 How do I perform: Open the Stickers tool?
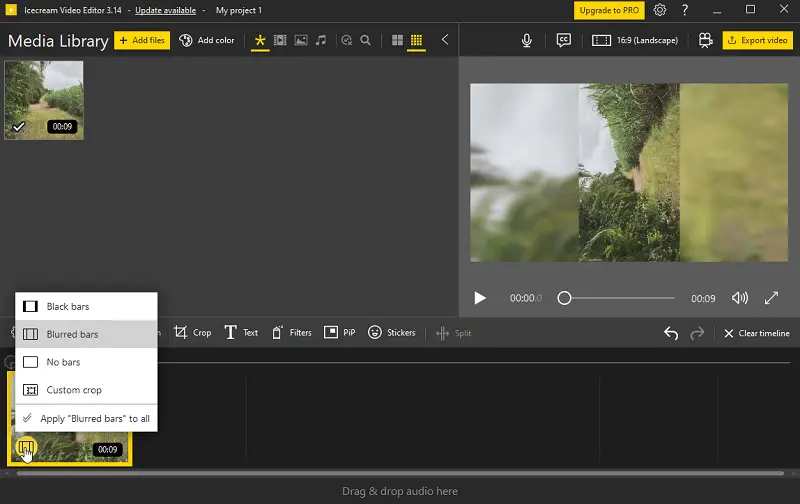click(x=392, y=333)
